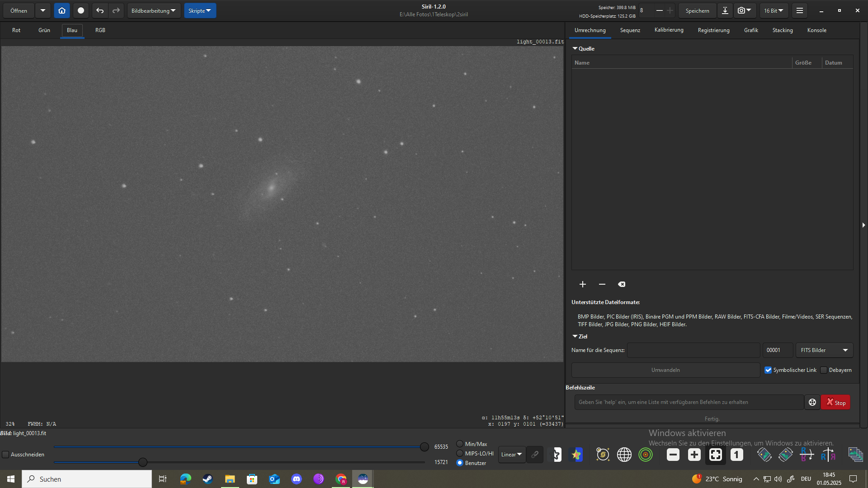Enable the Debayern checkbox
Image resolution: width=868 pixels, height=488 pixels.
824,370
